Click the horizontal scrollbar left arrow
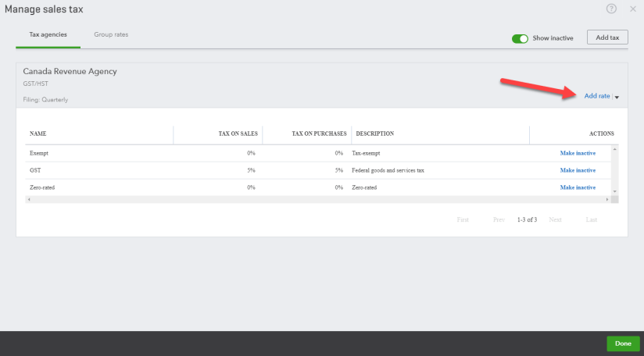Viewport: 644px width, 356px height. point(29,200)
